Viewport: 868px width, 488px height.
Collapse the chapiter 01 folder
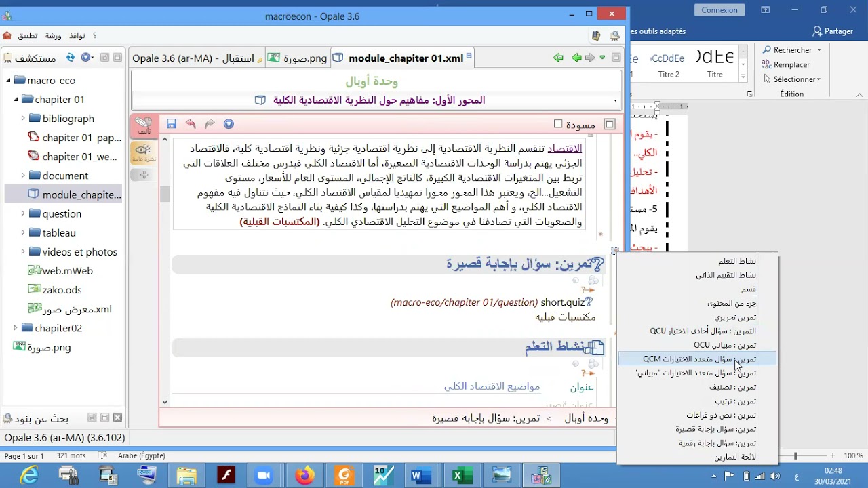pyautogui.click(x=16, y=100)
